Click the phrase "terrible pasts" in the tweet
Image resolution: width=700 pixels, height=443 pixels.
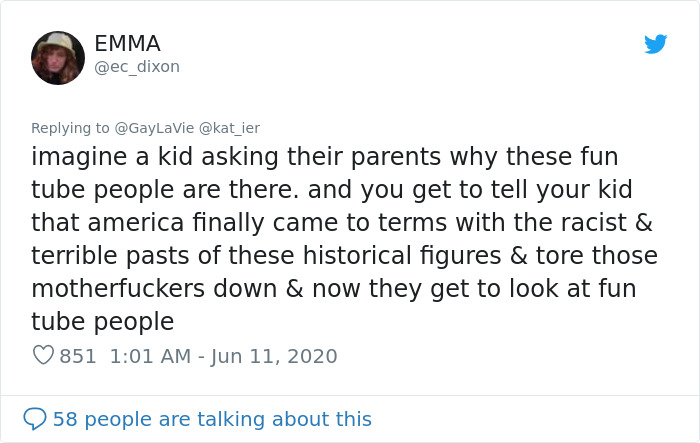point(127,256)
